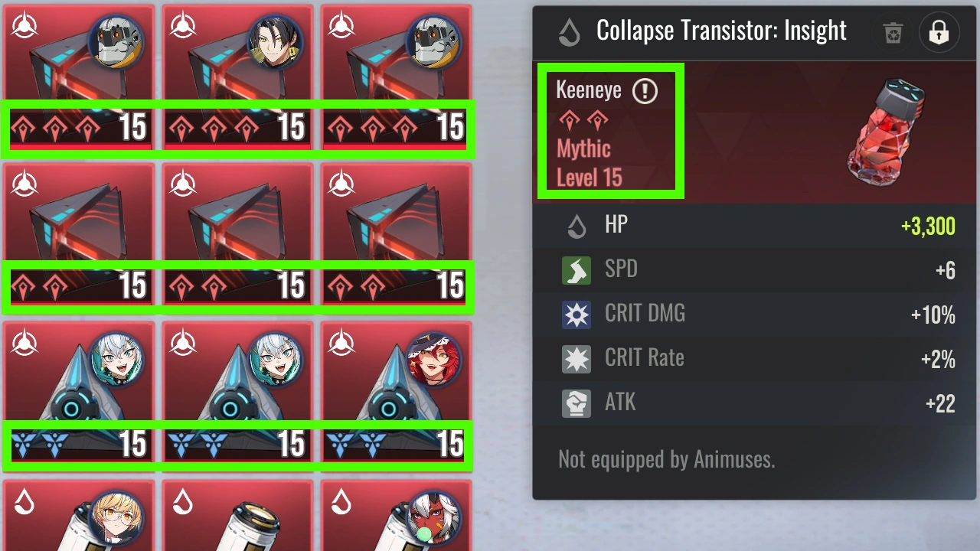Screen dimensions: 980x551
Task: Click the CRIT Rate burst icon
Action: pos(577,359)
